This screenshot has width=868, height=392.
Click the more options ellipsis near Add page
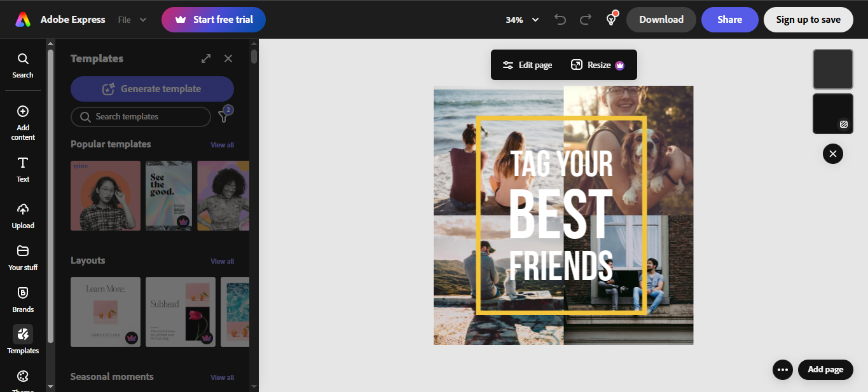coord(782,369)
